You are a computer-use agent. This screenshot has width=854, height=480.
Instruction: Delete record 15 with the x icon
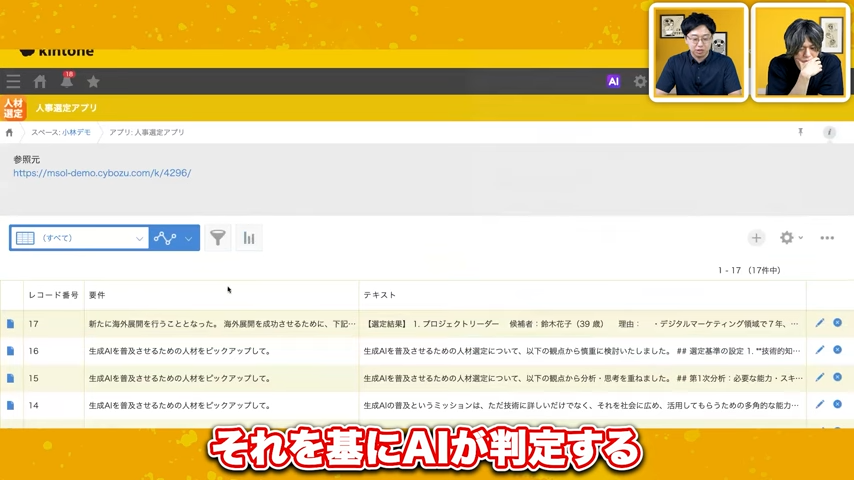point(838,377)
